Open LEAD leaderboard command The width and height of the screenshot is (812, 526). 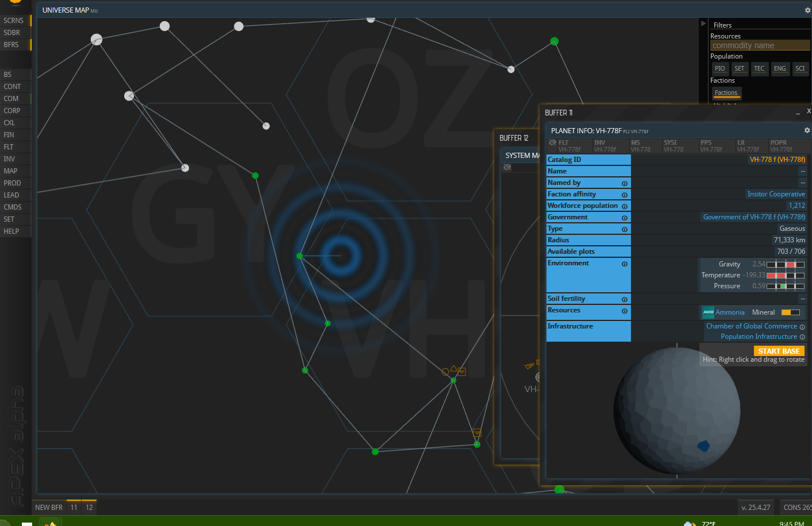(x=16, y=195)
